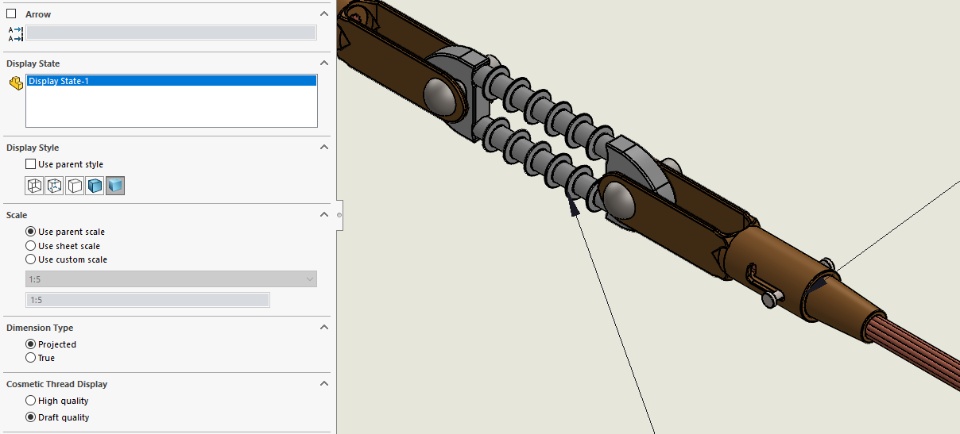Select the Use custom scale option

31,260
